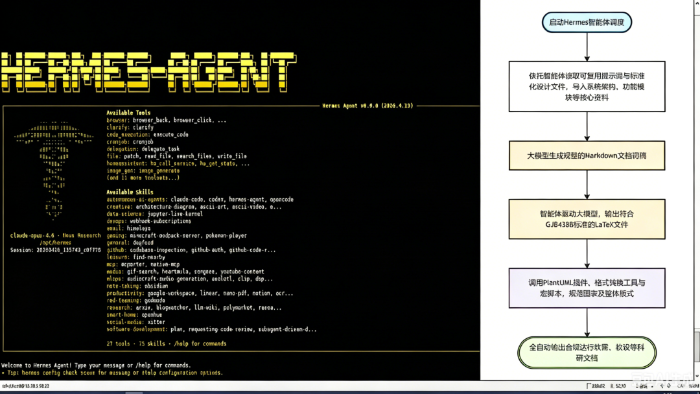Click the 'mcp: mcporter, native-mcp' line

[x=143, y=264]
